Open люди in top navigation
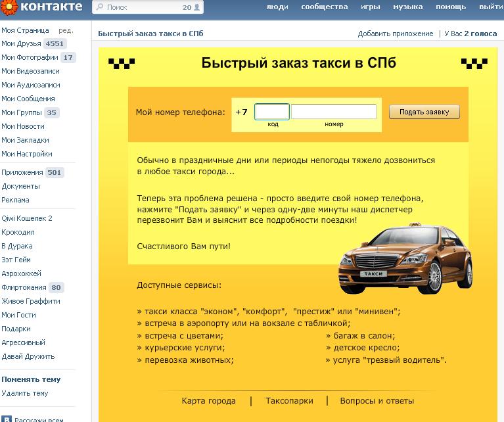504x422 pixels. pyautogui.click(x=277, y=7)
